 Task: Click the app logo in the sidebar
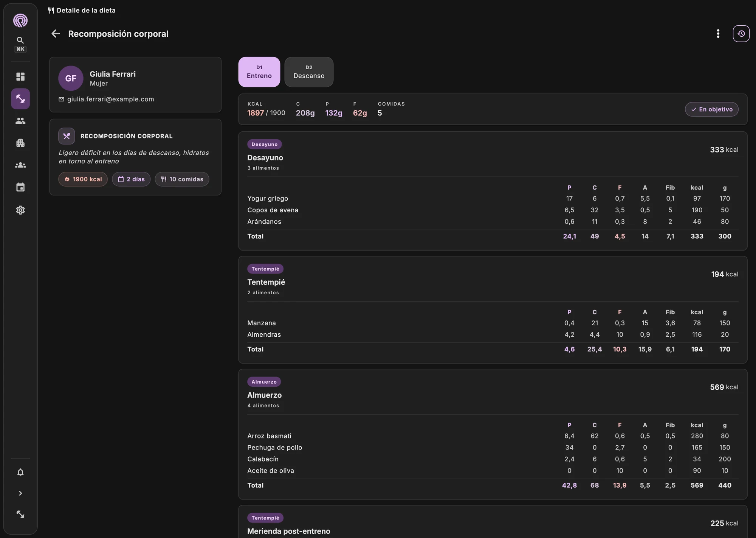coord(20,20)
